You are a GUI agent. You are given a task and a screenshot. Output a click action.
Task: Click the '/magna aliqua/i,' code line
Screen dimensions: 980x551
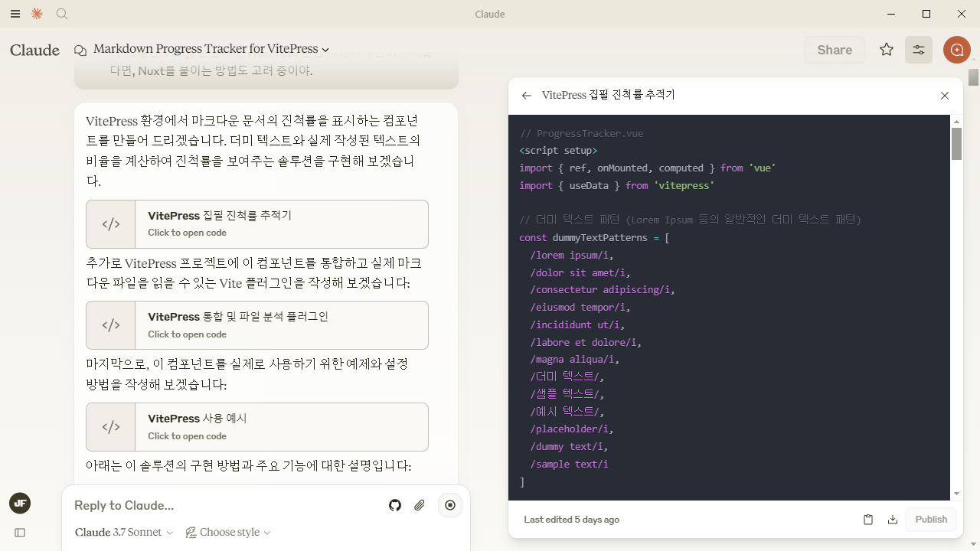[x=575, y=360]
